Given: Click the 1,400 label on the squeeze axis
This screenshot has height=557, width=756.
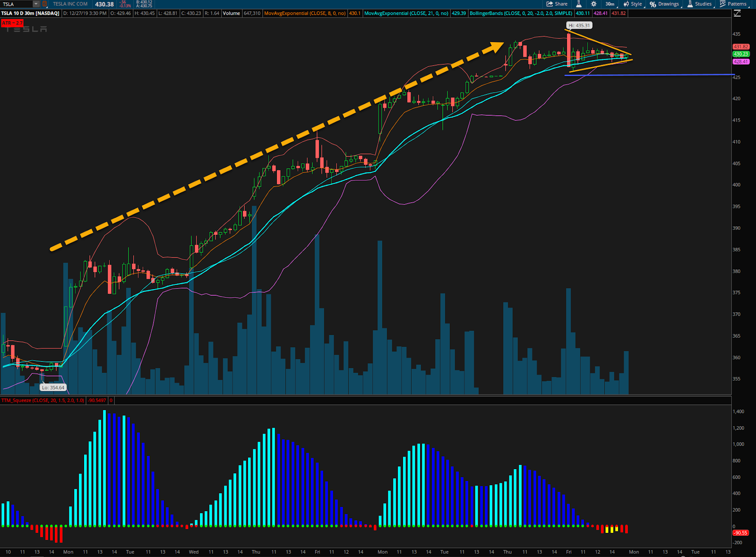Looking at the screenshot, I should [739, 411].
